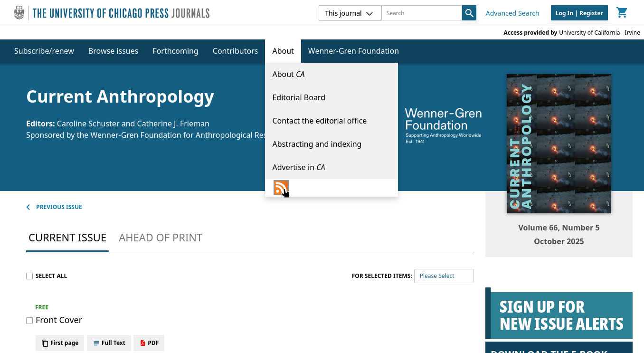644x353 pixels.
Task: Select Editorial Board from About menu
Action: point(299,97)
